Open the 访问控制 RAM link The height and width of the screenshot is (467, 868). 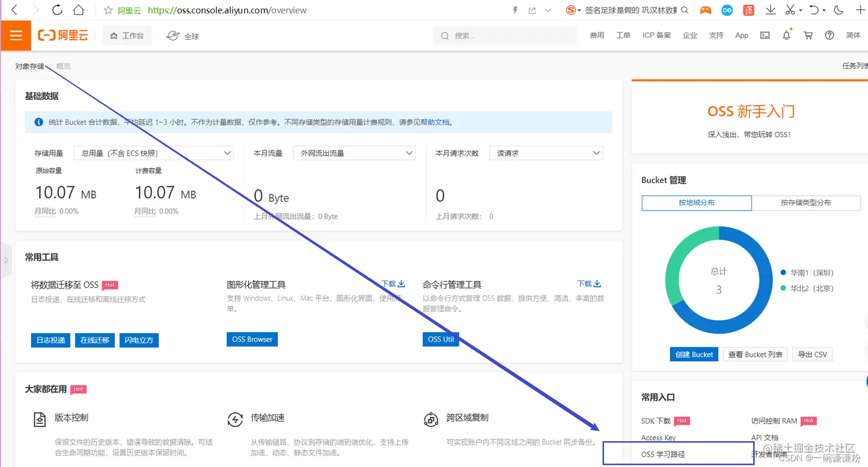point(774,421)
